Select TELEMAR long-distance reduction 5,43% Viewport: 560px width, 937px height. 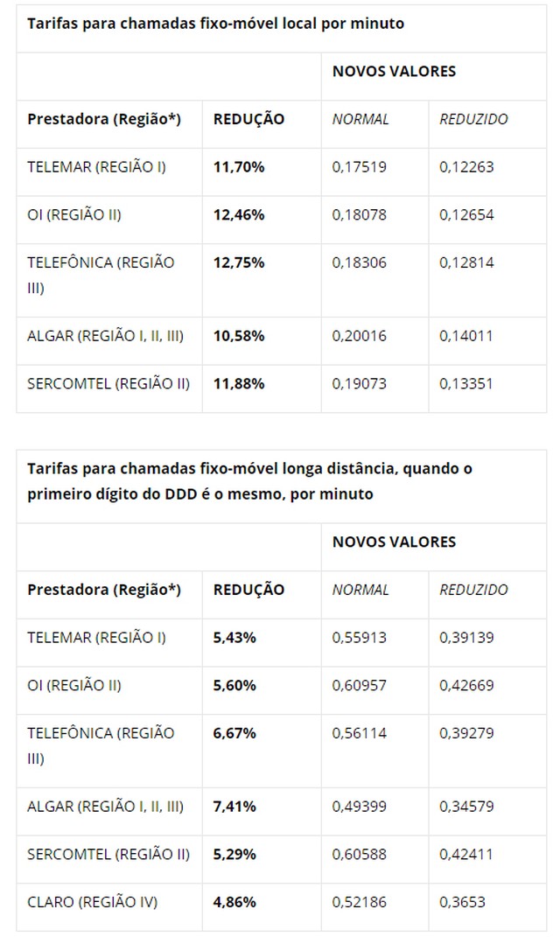click(x=234, y=638)
